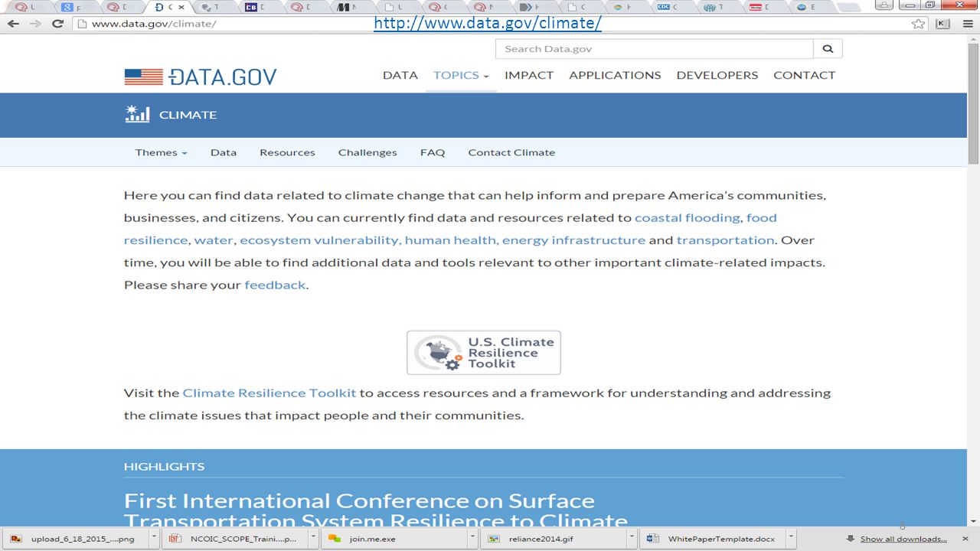980x551 pixels.
Task: Follow the food resilience link
Action: click(450, 229)
